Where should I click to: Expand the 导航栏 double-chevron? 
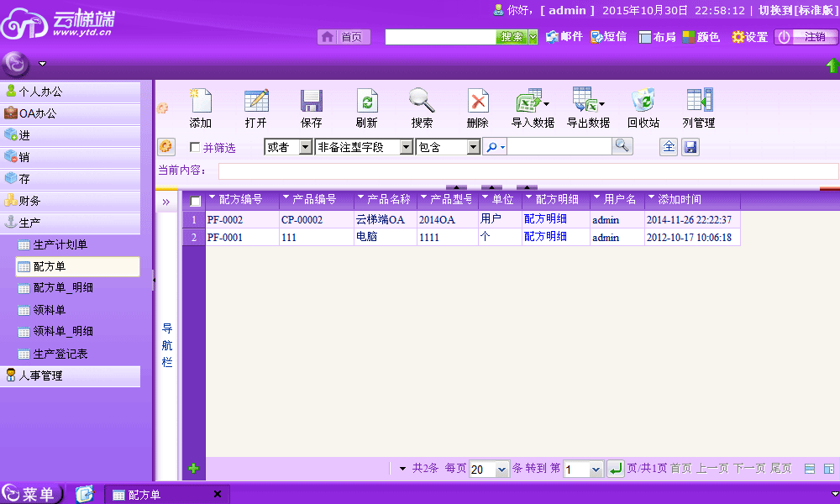coord(166,202)
